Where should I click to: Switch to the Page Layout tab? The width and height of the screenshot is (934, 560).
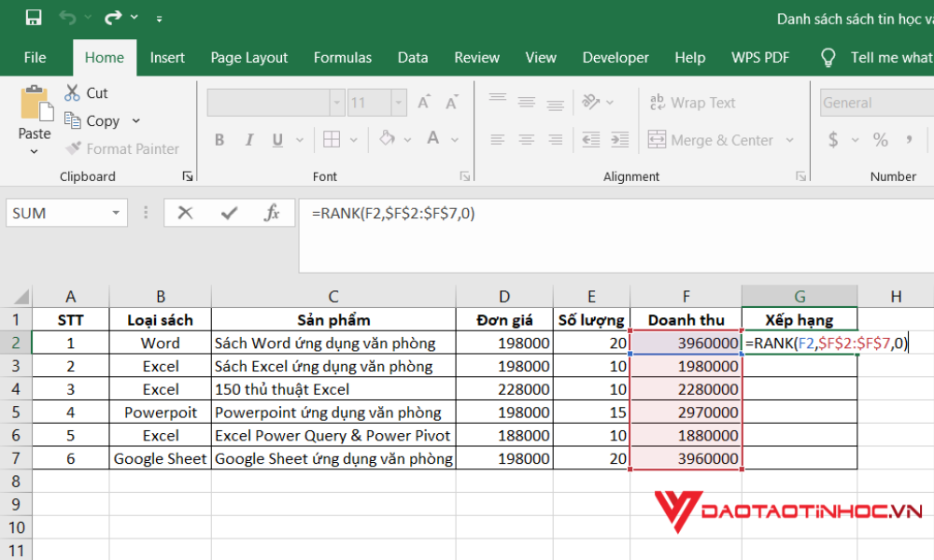249,58
